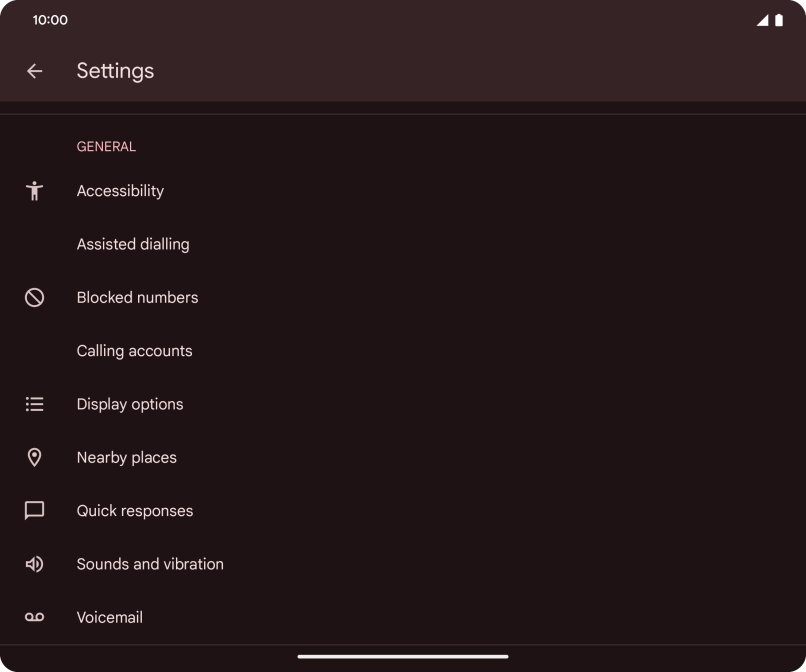806x672 pixels.
Task: Tap the Accessibility person icon
Action: (x=35, y=191)
